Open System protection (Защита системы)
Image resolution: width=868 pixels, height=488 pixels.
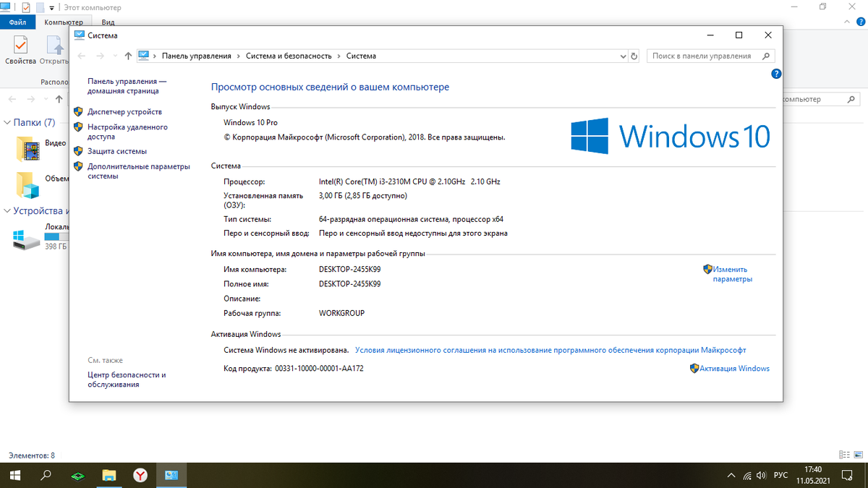click(117, 151)
